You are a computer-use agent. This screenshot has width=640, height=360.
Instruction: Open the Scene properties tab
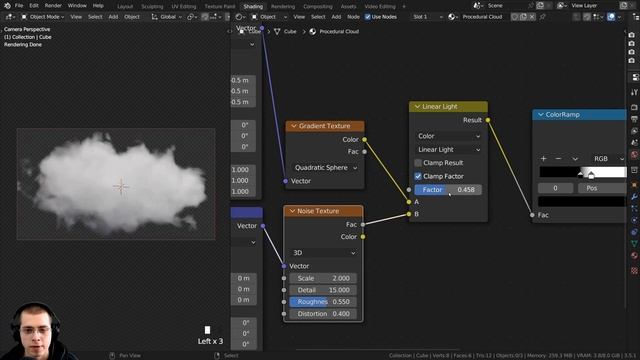pos(634,143)
